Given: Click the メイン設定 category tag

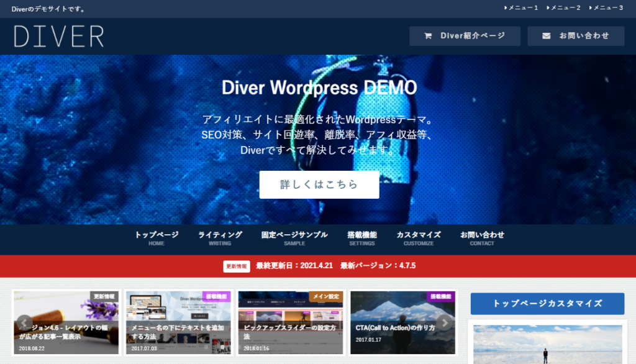Looking at the screenshot, I should click(326, 297).
